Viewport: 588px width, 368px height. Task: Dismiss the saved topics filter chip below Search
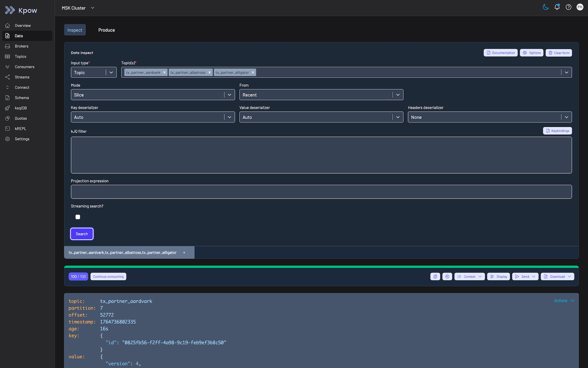pos(184,252)
